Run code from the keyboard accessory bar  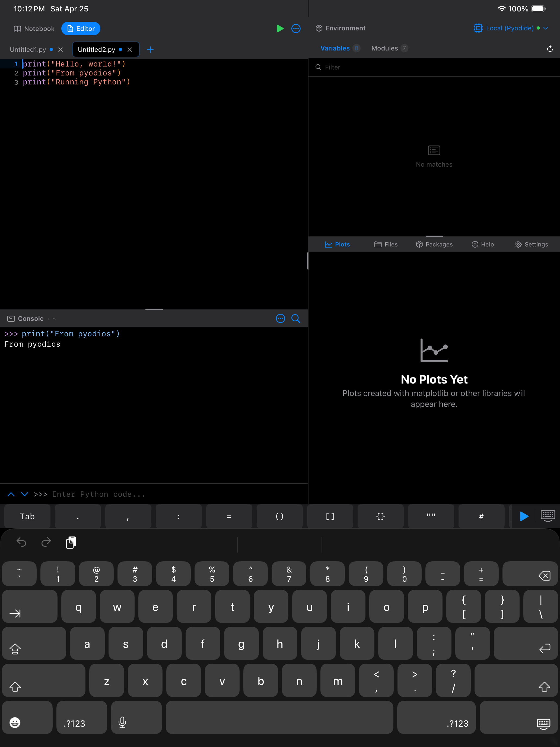pos(524,516)
